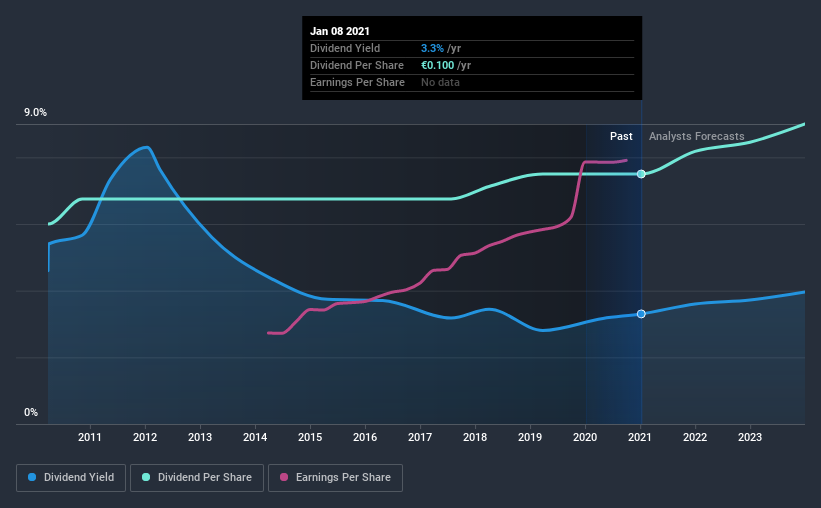Toggle the Dividend Yield legend button

71,478
